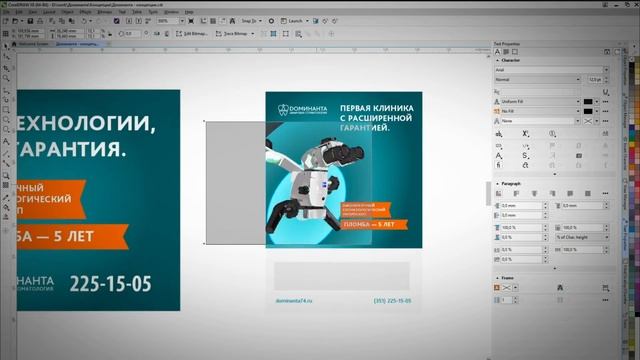This screenshot has width=640, height=360.
Task: Click the X position superscript icon
Action: pyautogui.click(x=526, y=134)
